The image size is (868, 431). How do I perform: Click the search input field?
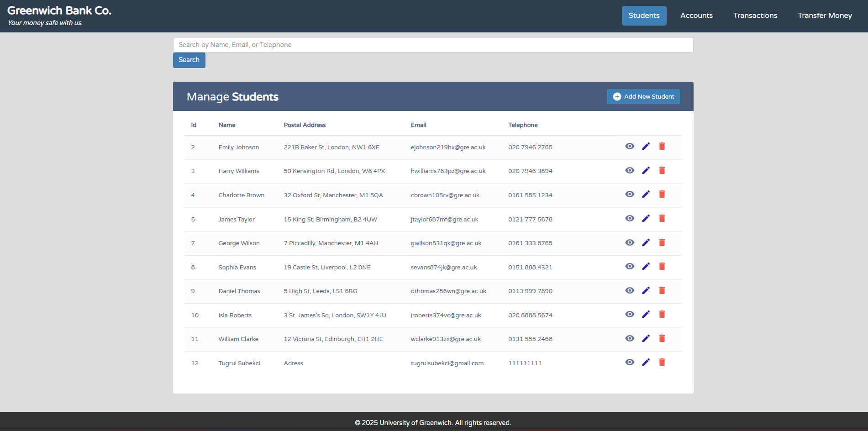click(x=432, y=44)
